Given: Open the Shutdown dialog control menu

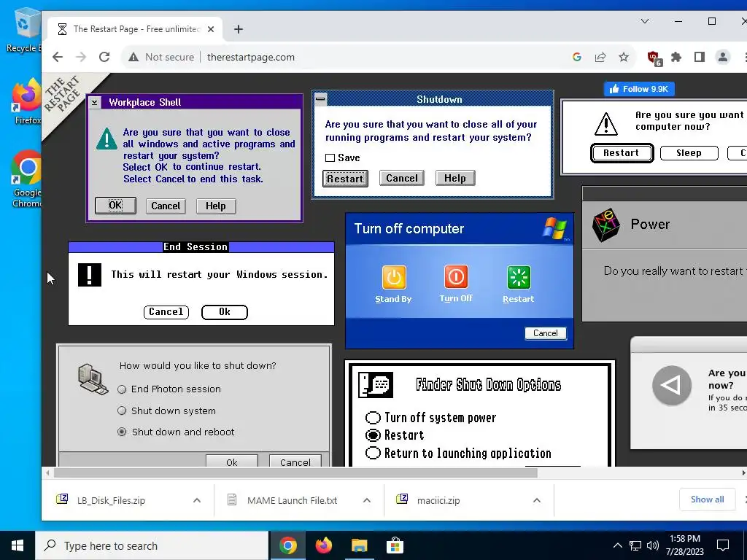Looking at the screenshot, I should click(x=321, y=99).
